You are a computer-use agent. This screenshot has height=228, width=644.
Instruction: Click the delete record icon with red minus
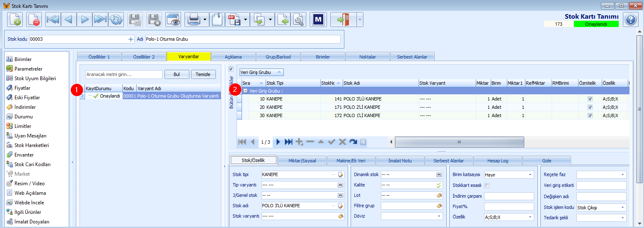(x=34, y=20)
